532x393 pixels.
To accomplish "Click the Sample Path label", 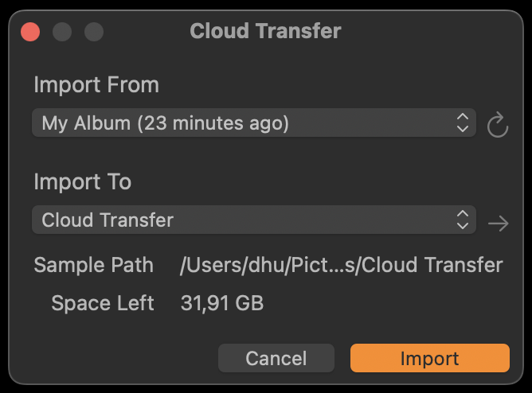I will (x=94, y=265).
